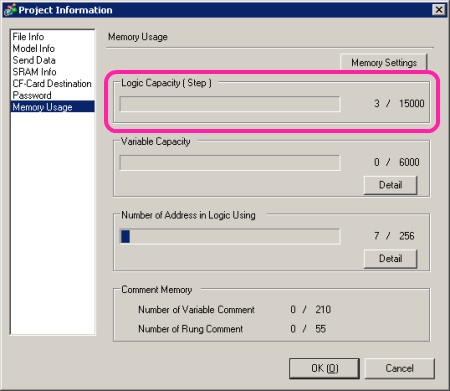
Task: Click the Logic Capacity progress bar
Action: click(x=230, y=104)
